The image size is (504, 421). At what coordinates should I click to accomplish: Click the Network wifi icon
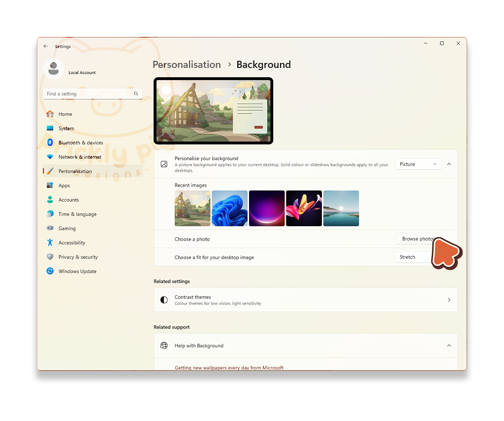[50, 157]
